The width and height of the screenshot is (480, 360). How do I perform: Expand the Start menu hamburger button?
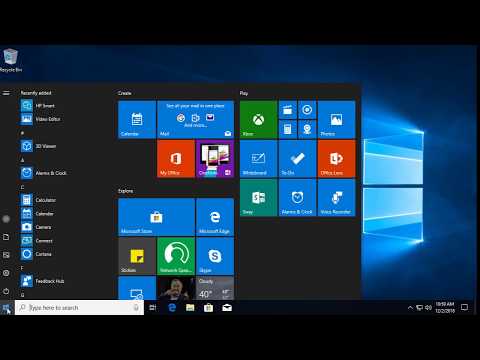pyautogui.click(x=6, y=93)
